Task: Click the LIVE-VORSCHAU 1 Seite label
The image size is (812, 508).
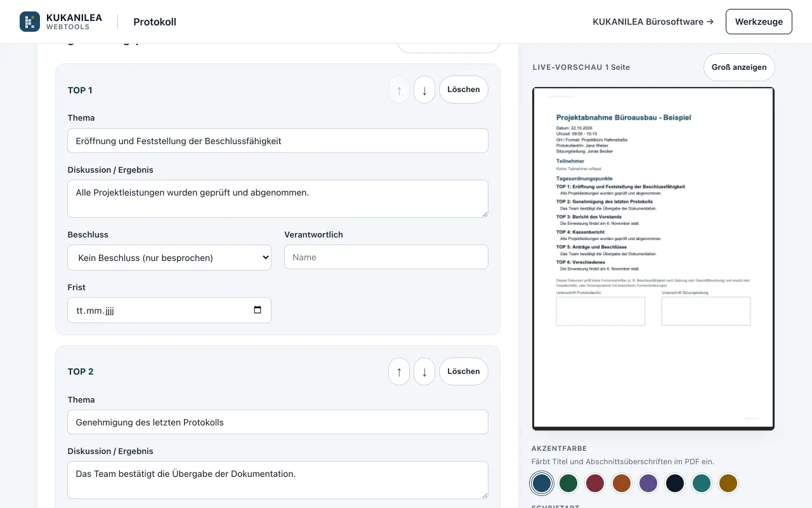Action: click(x=581, y=67)
